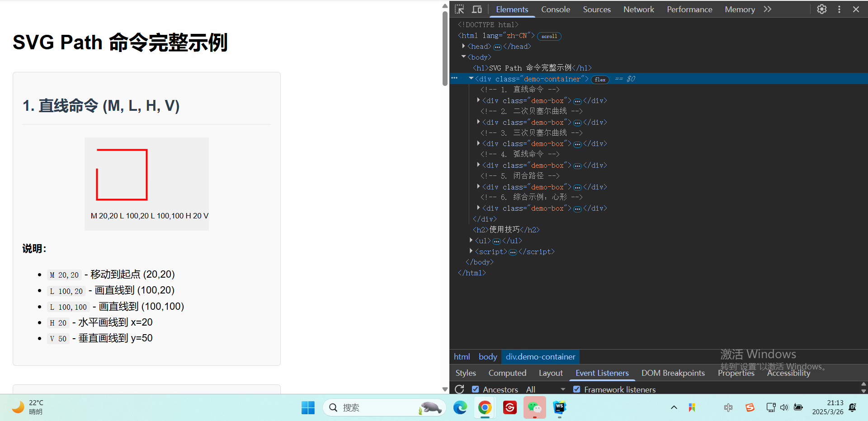Switch to the Performance tab
Viewport: 868px width, 421px height.
(689, 9)
